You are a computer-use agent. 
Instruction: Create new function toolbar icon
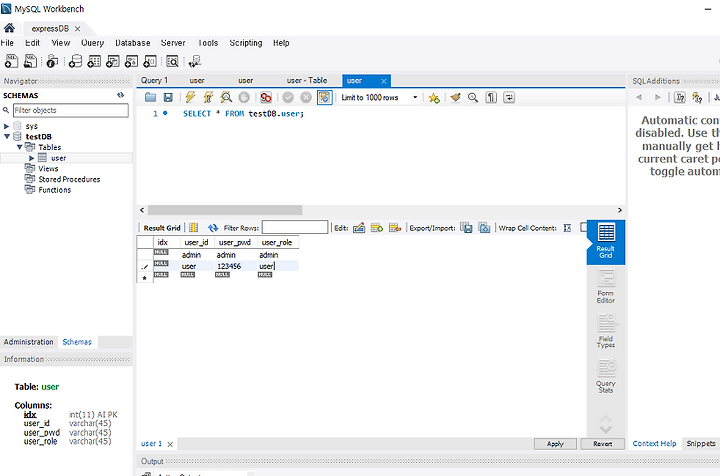(150, 61)
